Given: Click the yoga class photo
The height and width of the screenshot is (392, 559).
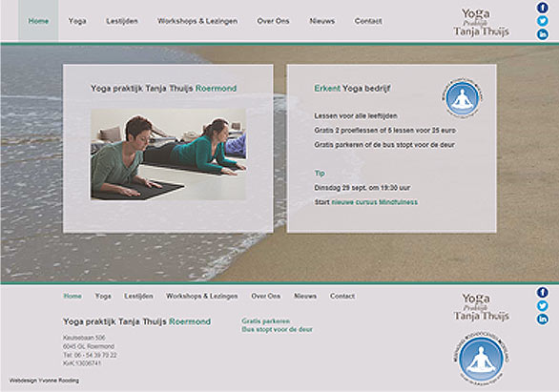Looking at the screenshot, I should (168, 155).
